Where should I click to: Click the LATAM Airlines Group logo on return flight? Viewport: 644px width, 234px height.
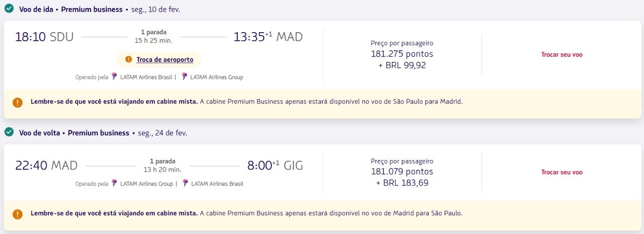[114, 183]
